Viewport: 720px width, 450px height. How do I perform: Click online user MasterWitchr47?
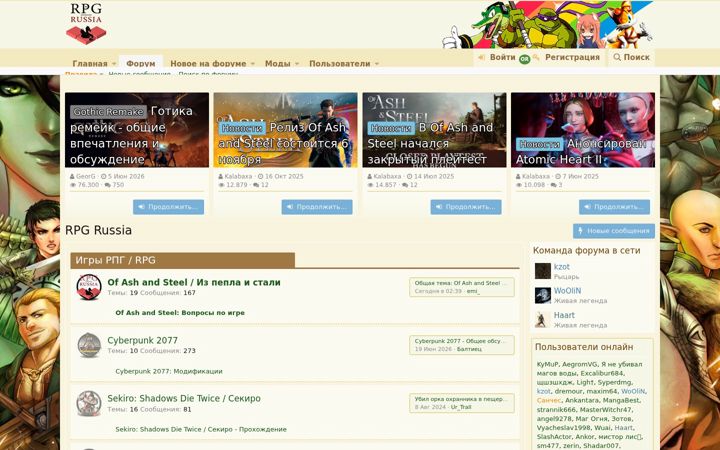pos(606,410)
